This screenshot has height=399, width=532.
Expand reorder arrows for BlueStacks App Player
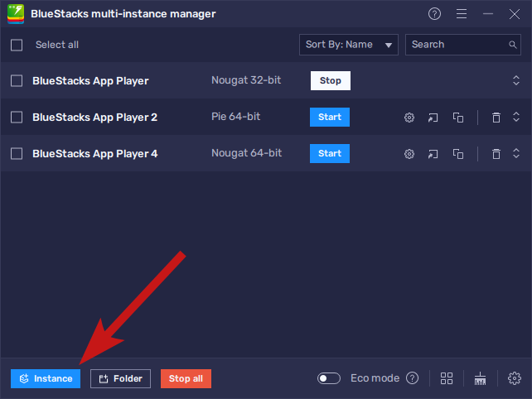coord(515,81)
